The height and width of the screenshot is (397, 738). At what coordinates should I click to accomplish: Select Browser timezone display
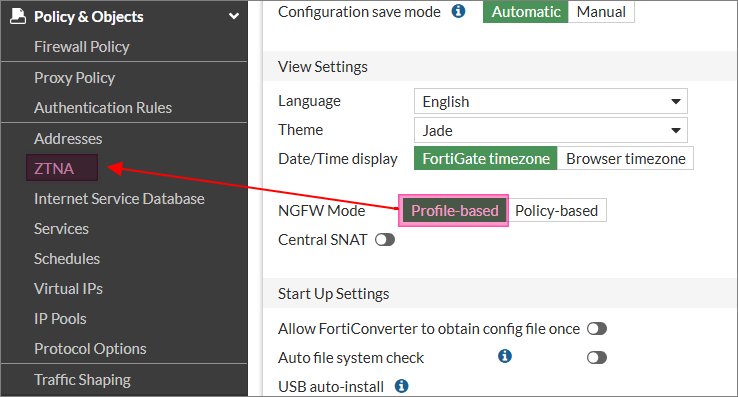pyautogui.click(x=626, y=159)
